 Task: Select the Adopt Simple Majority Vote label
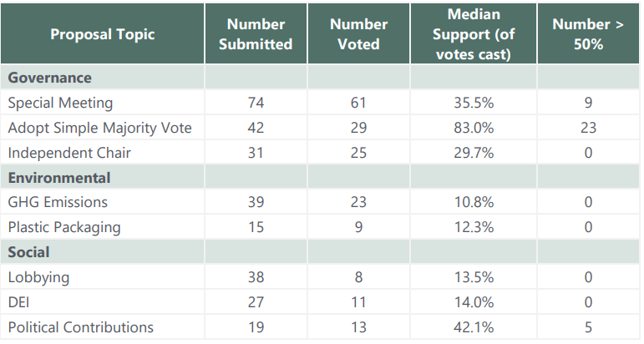tap(99, 128)
